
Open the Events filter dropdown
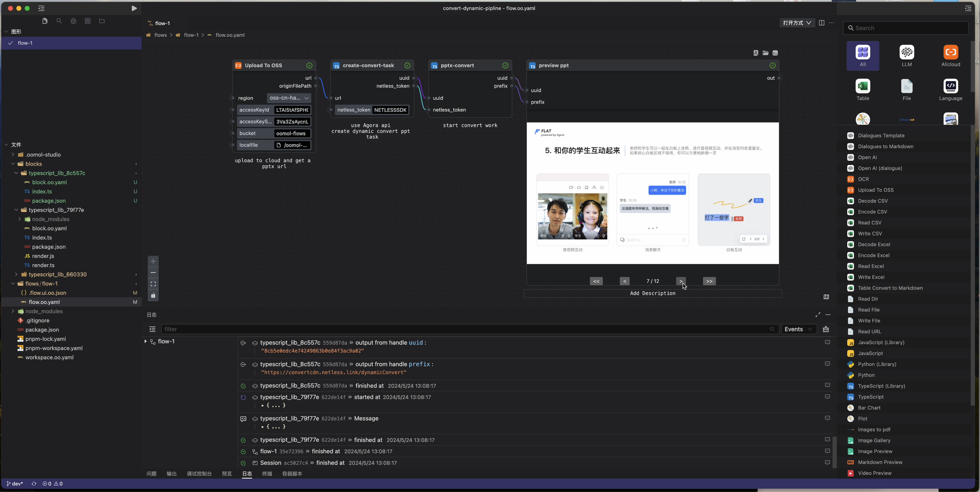(799, 329)
